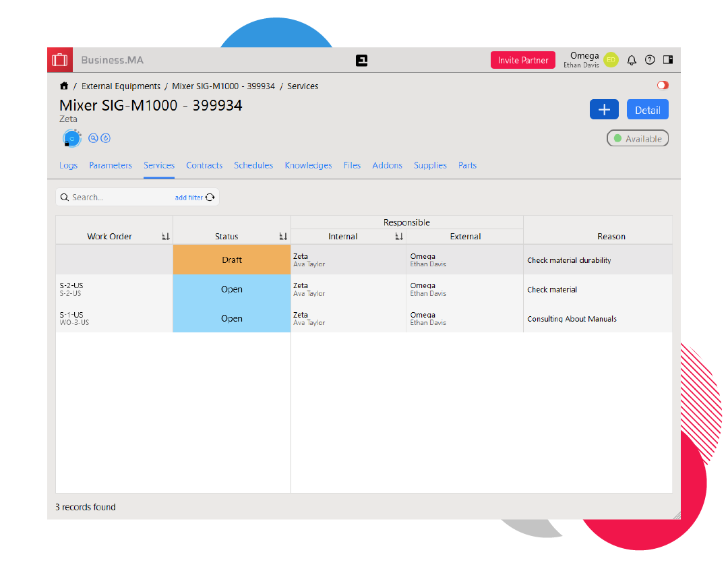
Task: Open the Parameters tab
Action: point(111,165)
